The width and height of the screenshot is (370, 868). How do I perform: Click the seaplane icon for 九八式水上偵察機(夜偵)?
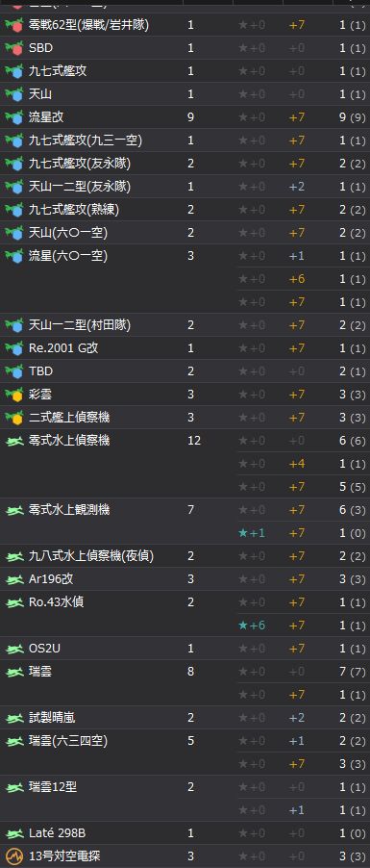click(13, 556)
